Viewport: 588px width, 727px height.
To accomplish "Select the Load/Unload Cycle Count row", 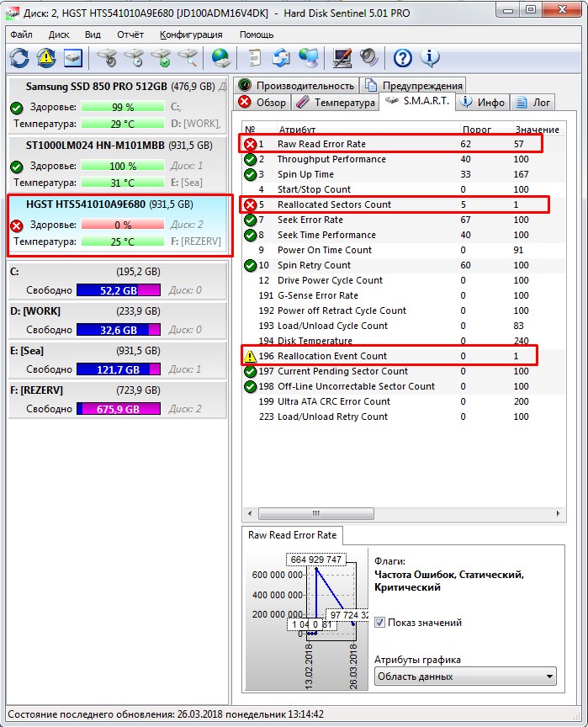I will 404,326.
